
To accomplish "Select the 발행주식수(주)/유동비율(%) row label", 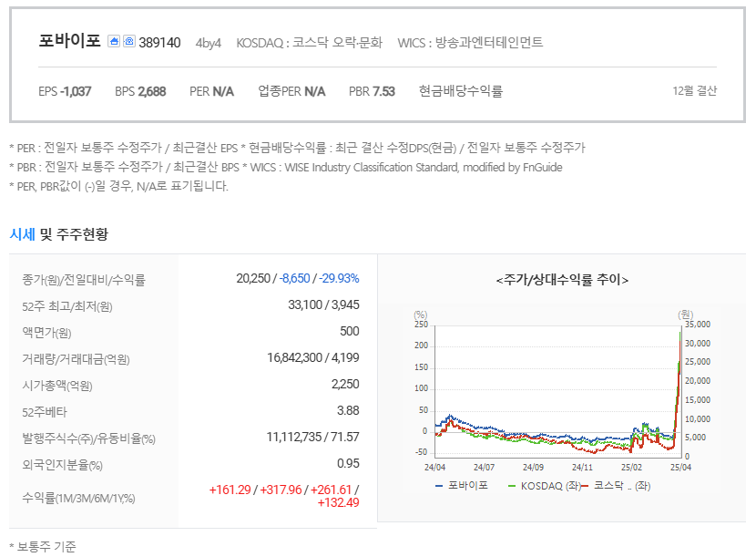I will click(x=88, y=438).
